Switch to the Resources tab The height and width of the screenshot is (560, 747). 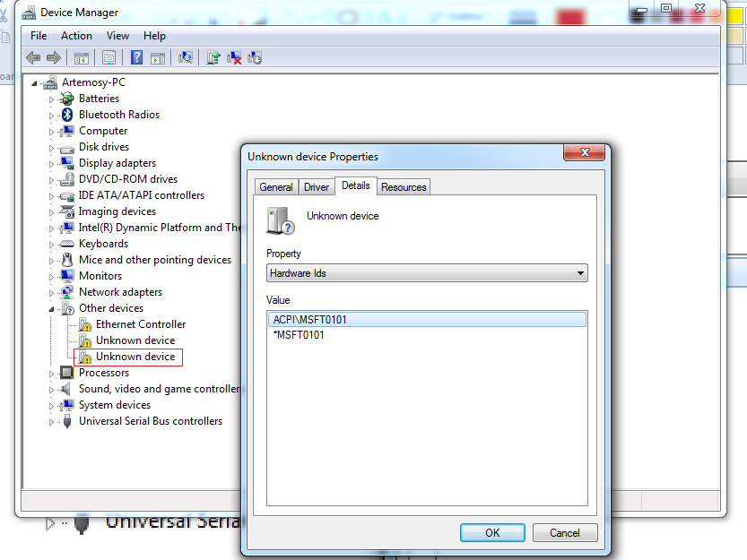[x=404, y=187]
